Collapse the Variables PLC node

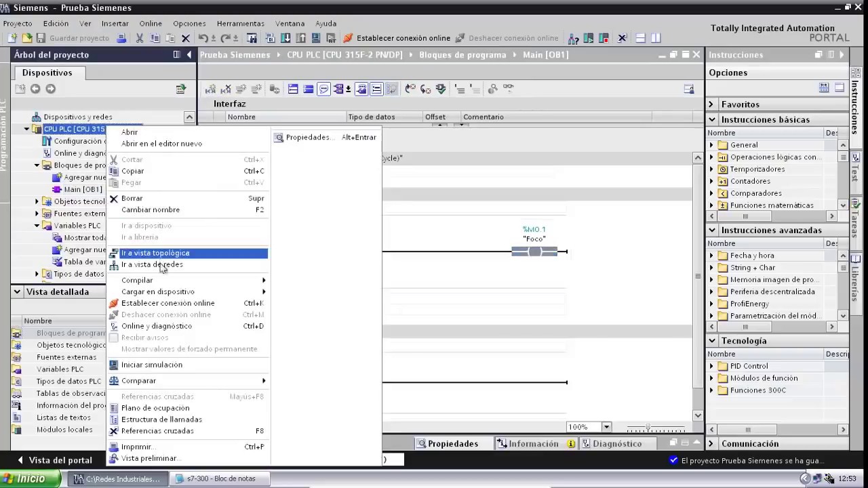pos(37,226)
